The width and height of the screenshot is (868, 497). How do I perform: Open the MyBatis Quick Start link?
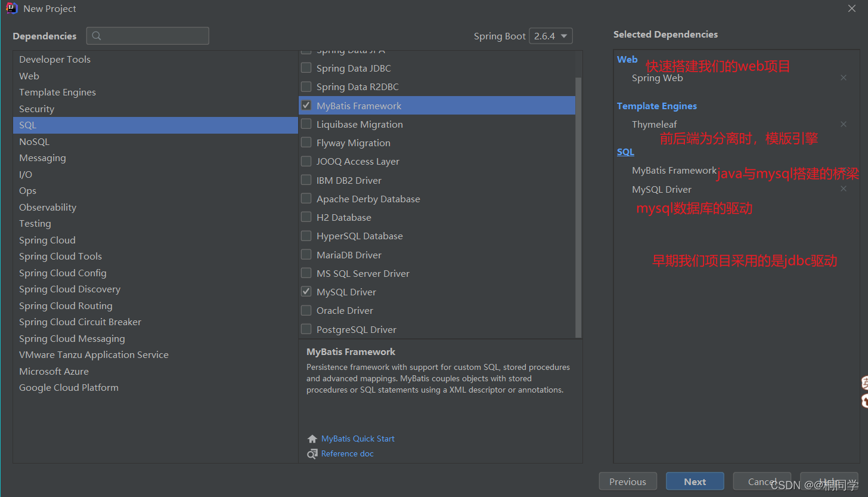click(358, 439)
